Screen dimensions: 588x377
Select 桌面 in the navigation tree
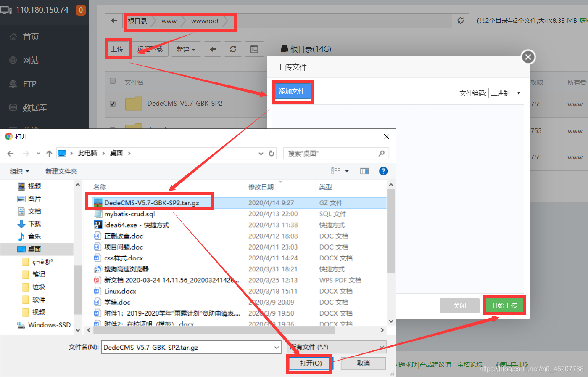point(37,249)
